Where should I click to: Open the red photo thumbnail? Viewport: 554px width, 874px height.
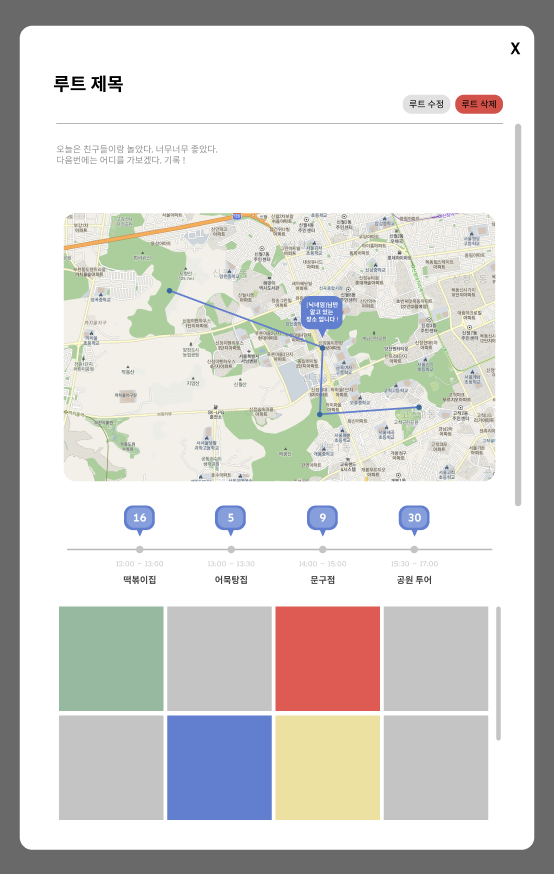pos(328,659)
